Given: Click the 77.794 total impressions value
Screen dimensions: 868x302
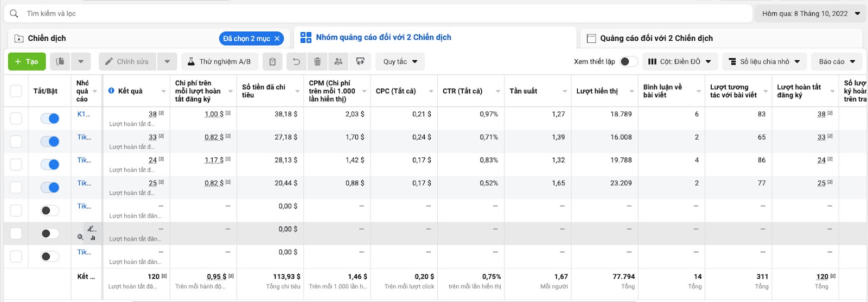Looking at the screenshot, I should pyautogui.click(x=624, y=276).
